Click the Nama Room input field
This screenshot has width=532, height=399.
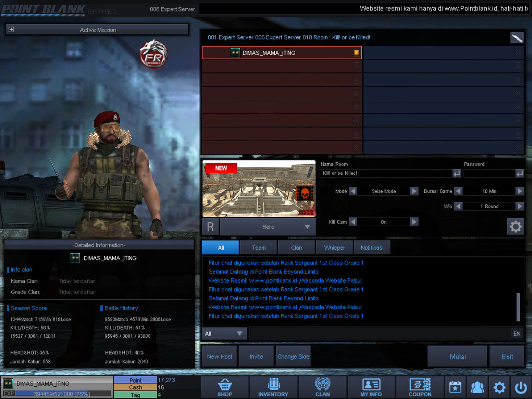[386, 173]
